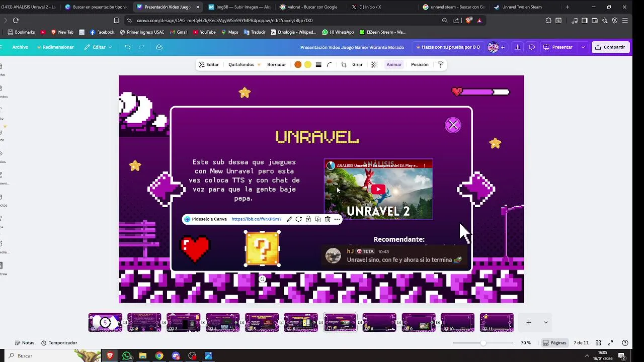Screen dimensions: 644x362
Task: Click the Brave Shields lion icon
Action: point(469,21)
